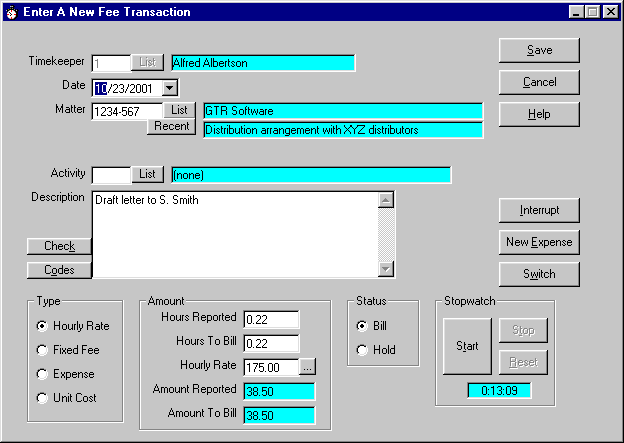Click the Cancel button
This screenshot has width=624, height=443.
click(539, 82)
